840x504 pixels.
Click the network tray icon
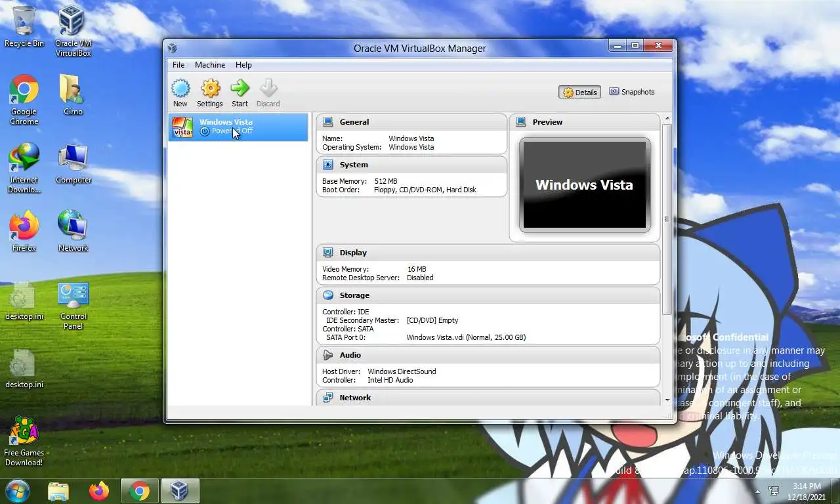click(x=774, y=492)
